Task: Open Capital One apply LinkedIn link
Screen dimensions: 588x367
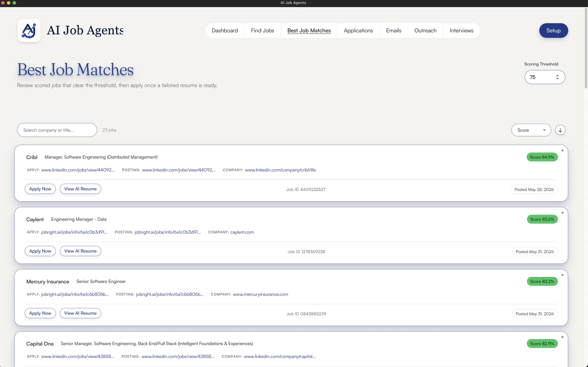Action: (78, 356)
